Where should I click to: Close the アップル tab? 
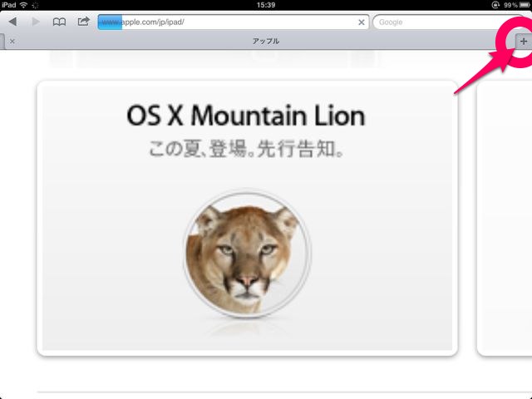click(12, 41)
